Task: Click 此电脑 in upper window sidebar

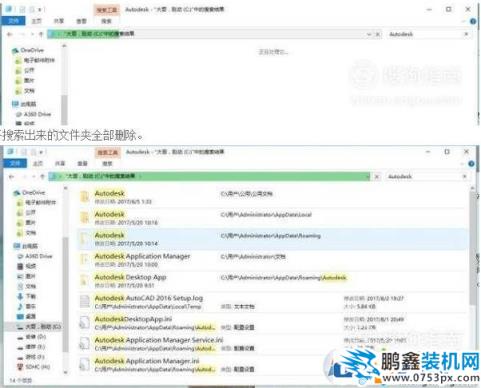Action: click(25, 104)
